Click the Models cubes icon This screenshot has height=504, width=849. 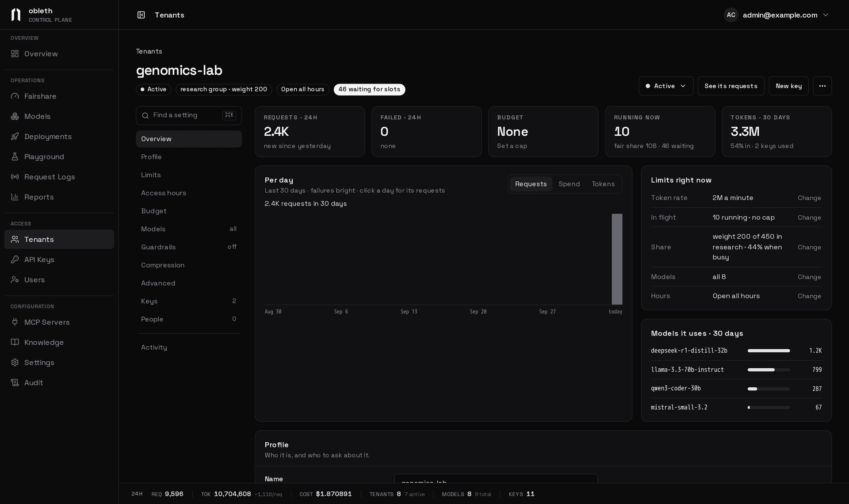(x=15, y=116)
